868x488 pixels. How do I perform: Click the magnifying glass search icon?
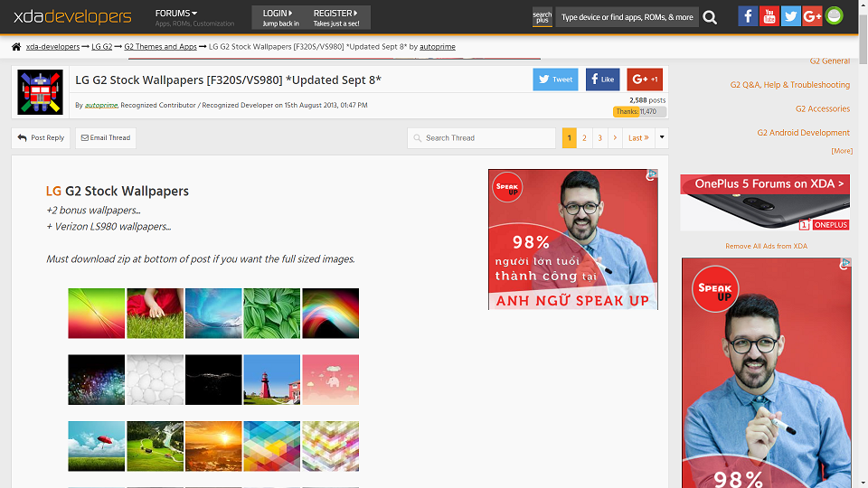coord(710,18)
